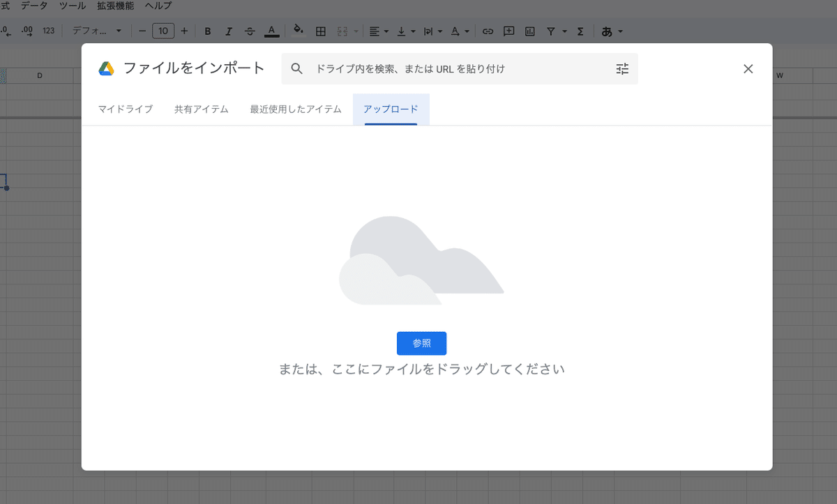Switch to the マイドライブ tab
Image resolution: width=837 pixels, height=504 pixels.
pyautogui.click(x=126, y=109)
